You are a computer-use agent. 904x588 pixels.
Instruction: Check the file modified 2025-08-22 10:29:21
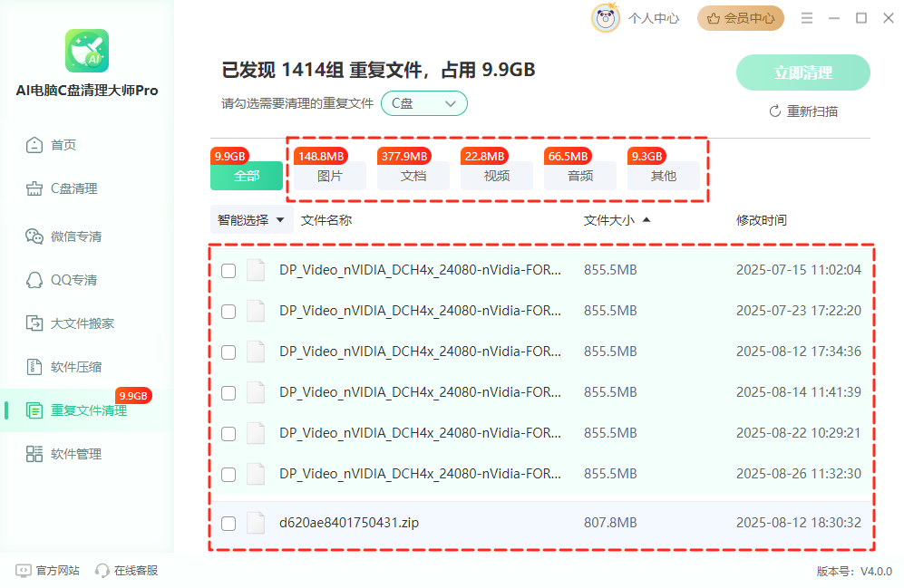pyautogui.click(x=228, y=434)
